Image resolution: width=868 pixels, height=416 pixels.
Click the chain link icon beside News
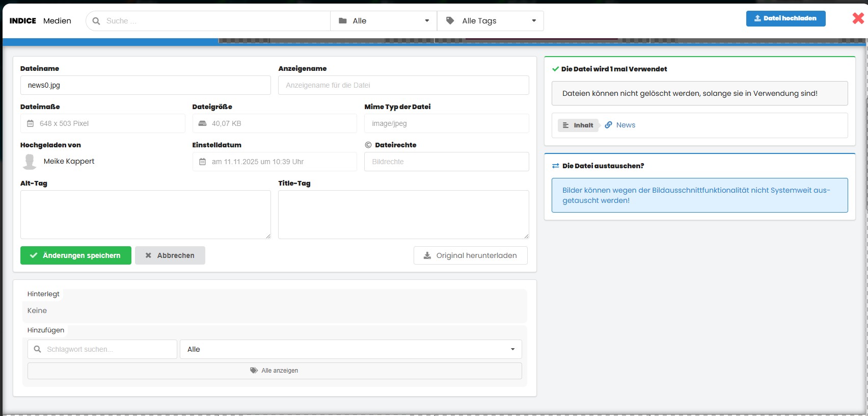[x=608, y=125]
